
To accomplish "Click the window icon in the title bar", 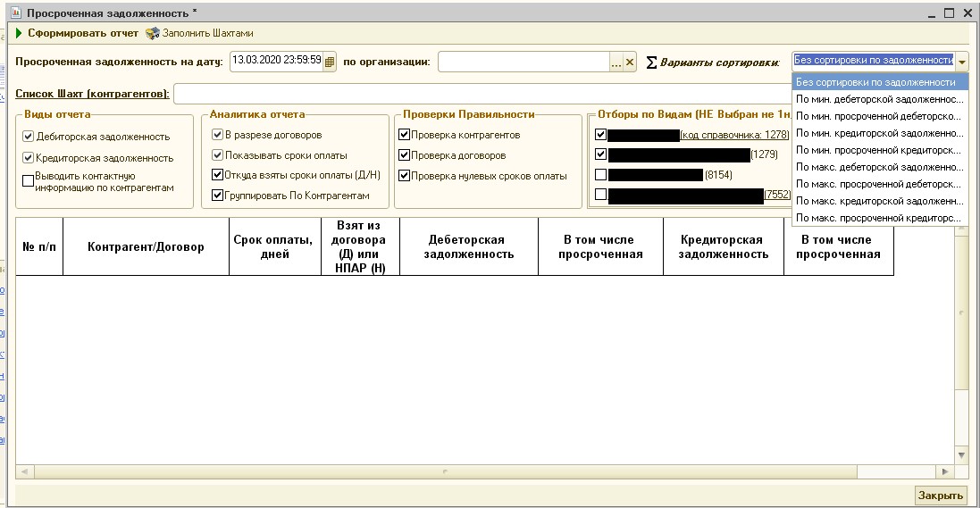I will click(x=14, y=12).
